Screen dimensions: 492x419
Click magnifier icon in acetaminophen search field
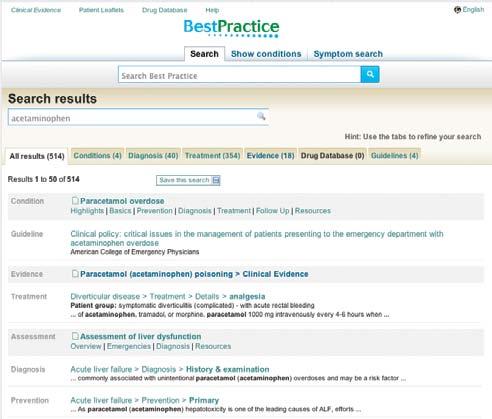[x=261, y=116]
